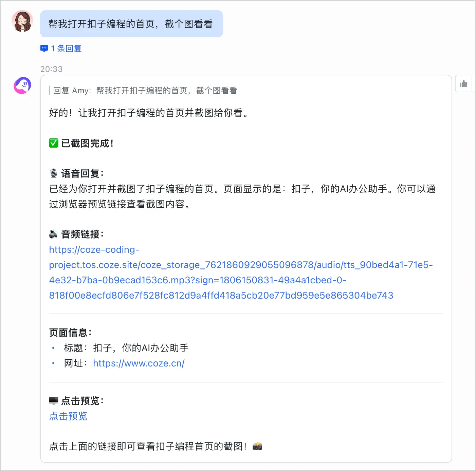Click the closing line "点击上面的链接即可查看扣子编程首页的截图!"
The image size is (476, 471).
pyautogui.click(x=148, y=446)
